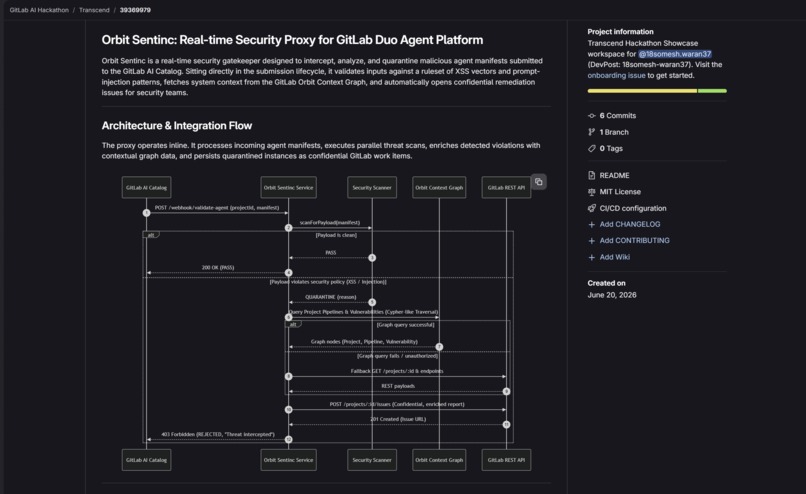This screenshot has width=806, height=494.
Task: Click the plus icon beside Add CONTRIBUTING
Action: (x=592, y=241)
